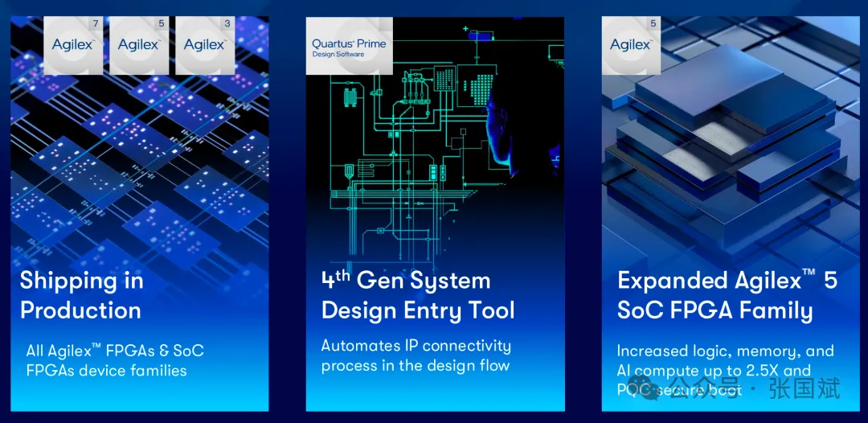Open the circuit schematic image card

[x=435, y=214]
